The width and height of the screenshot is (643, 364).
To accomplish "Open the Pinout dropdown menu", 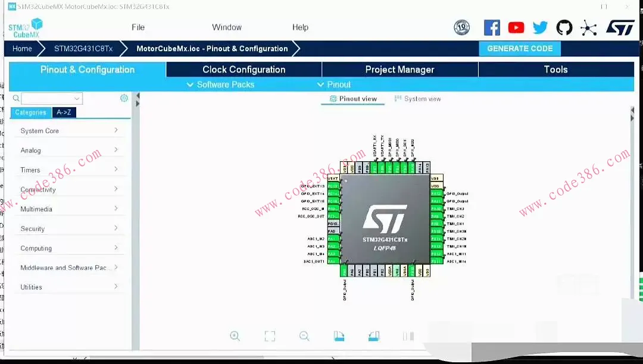I will pos(334,85).
